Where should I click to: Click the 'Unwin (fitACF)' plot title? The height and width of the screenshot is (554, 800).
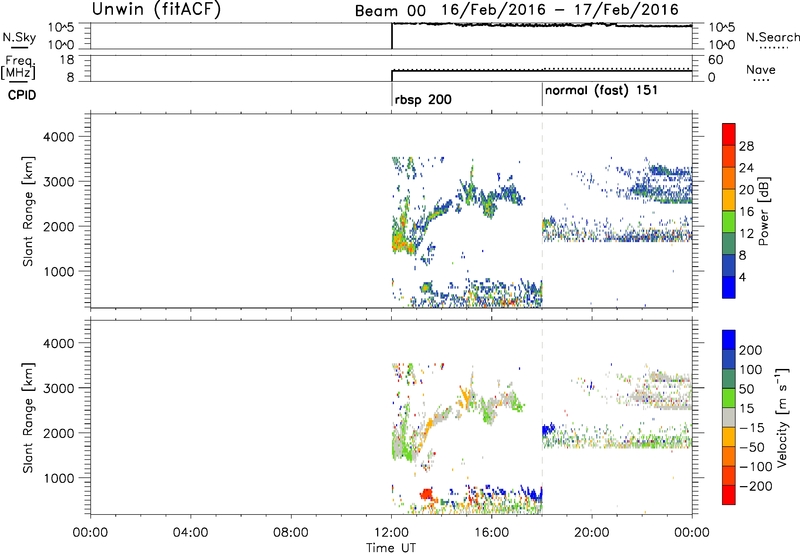point(157,9)
